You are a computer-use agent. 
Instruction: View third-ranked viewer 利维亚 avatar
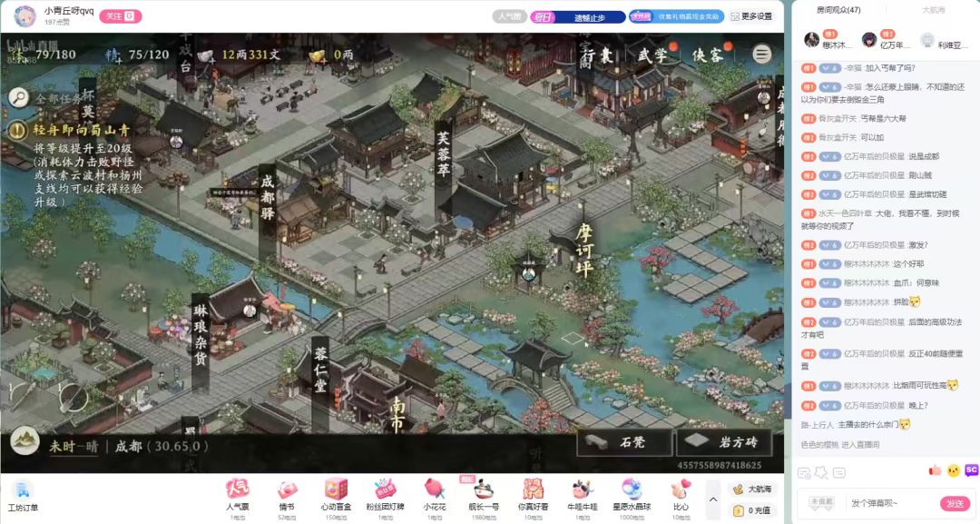[x=927, y=40]
